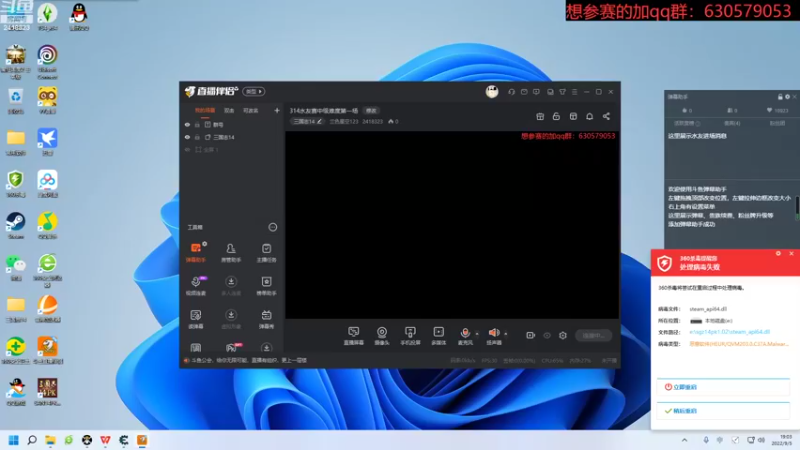
Task: Expand microphone options arrow
Action: (x=477, y=334)
